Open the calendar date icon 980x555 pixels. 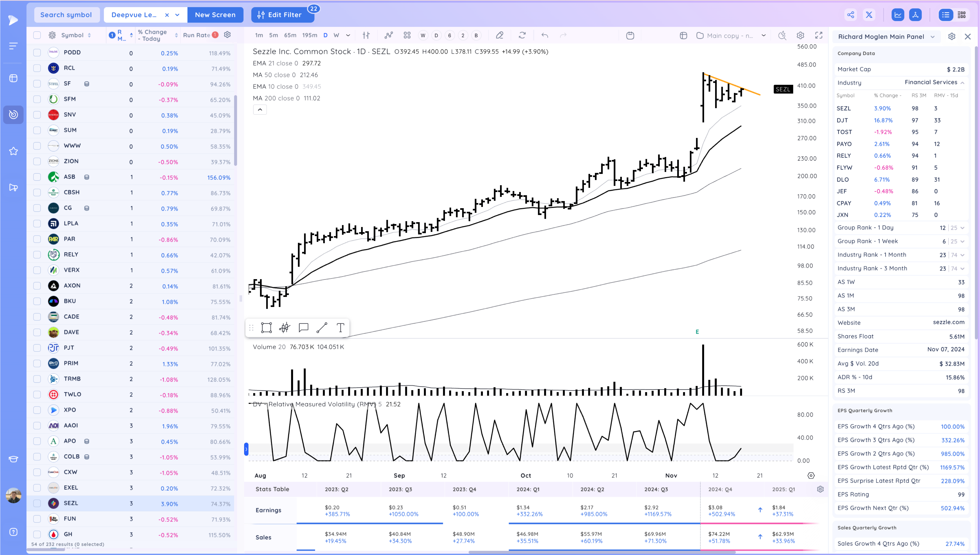630,36
